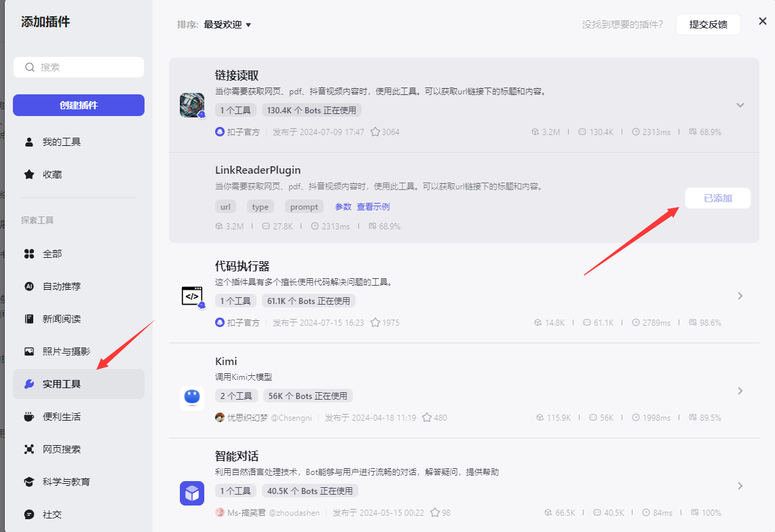Click the 40.5K 个 Bots 正在使用 badge

(310, 491)
